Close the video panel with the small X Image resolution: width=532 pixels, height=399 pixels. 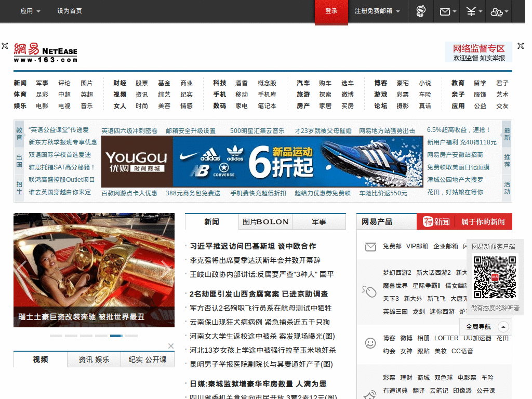[171, 345]
